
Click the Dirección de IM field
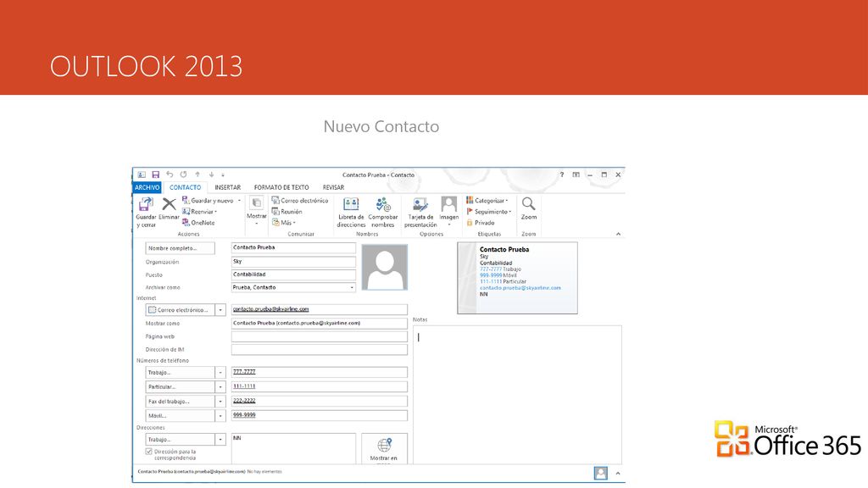tap(320, 349)
